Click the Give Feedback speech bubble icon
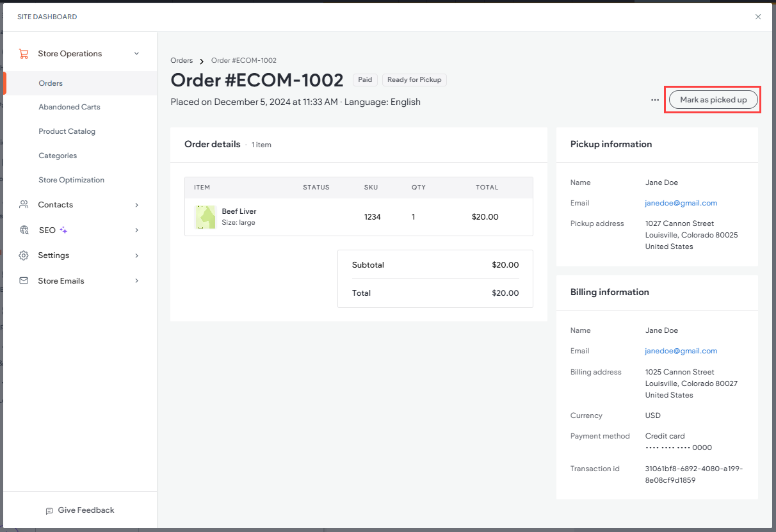 click(50, 510)
